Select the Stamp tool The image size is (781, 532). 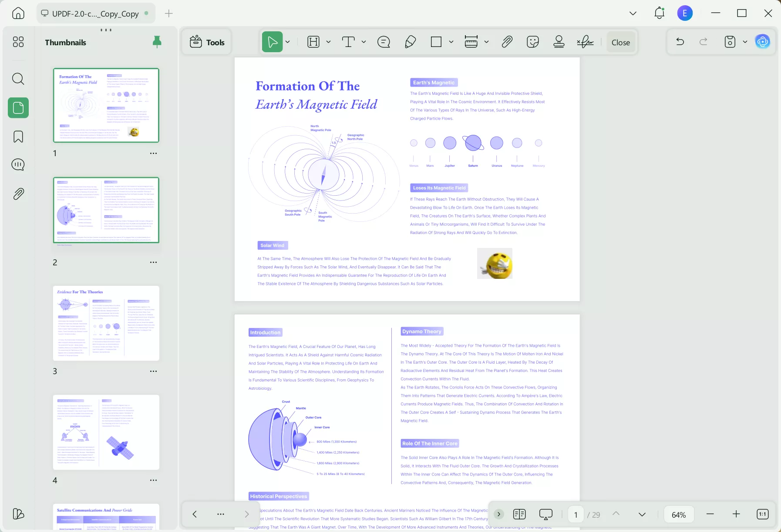click(558, 42)
